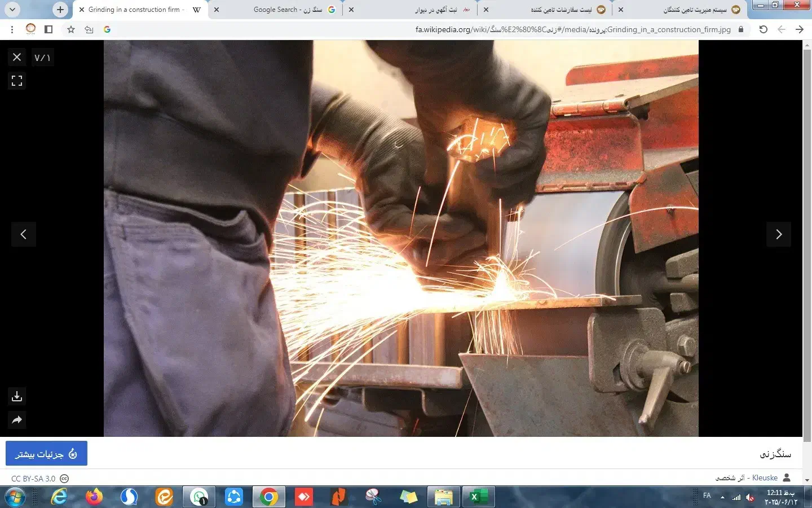Download the grinding image file
Screen dimensions: 812x508
pos(17,396)
